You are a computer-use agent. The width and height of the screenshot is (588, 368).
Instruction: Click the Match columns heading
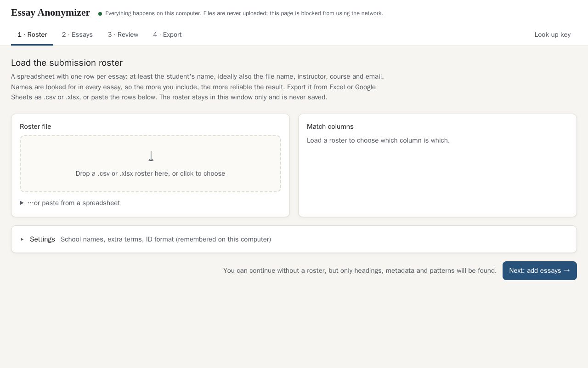(330, 126)
